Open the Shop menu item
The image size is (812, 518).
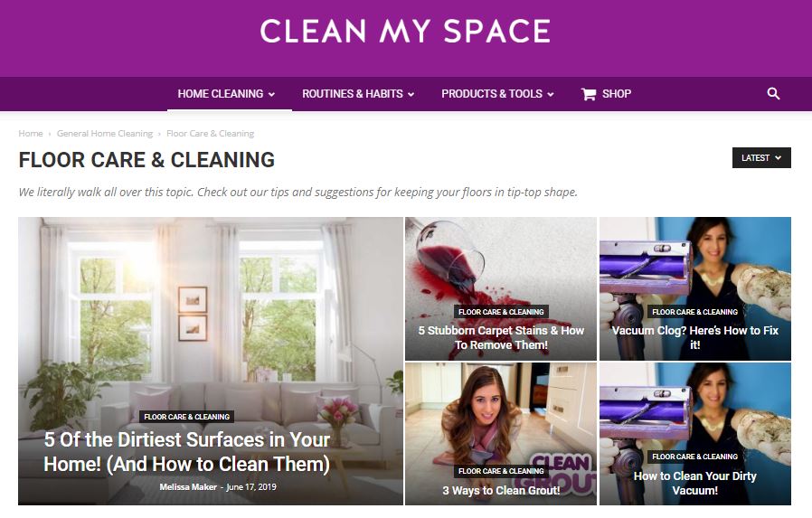[617, 94]
